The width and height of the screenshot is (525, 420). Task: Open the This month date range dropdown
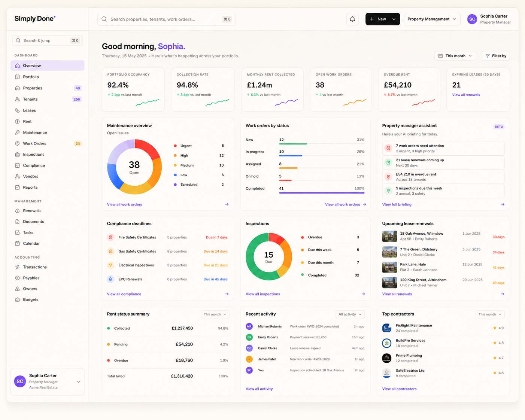click(x=455, y=56)
